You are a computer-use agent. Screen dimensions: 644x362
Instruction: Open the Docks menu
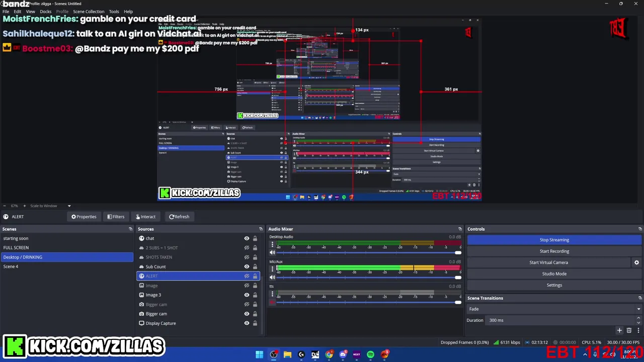click(46, 12)
